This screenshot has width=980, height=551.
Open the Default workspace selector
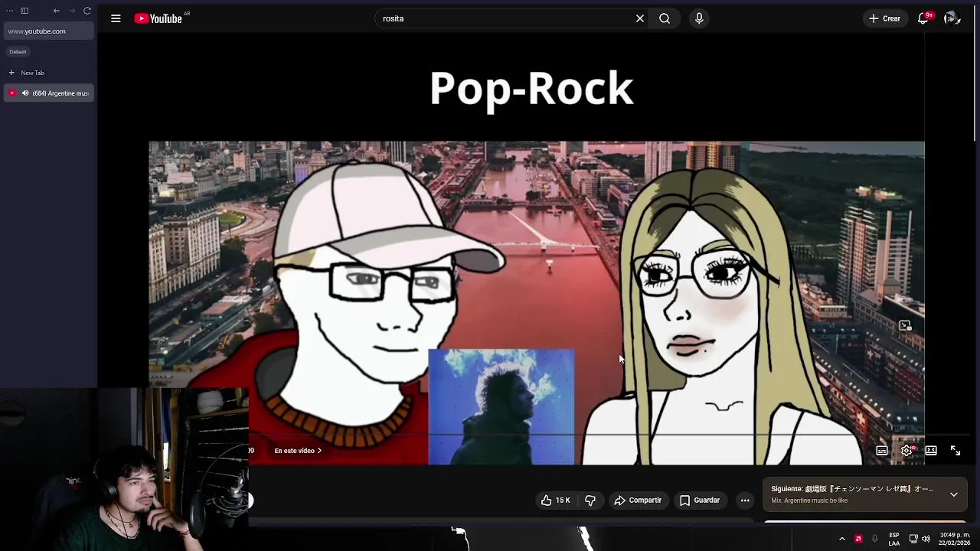18,51
